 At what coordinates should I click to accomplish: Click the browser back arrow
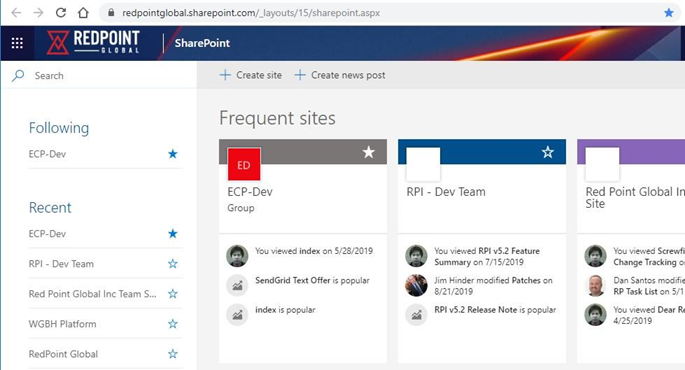coord(16,13)
